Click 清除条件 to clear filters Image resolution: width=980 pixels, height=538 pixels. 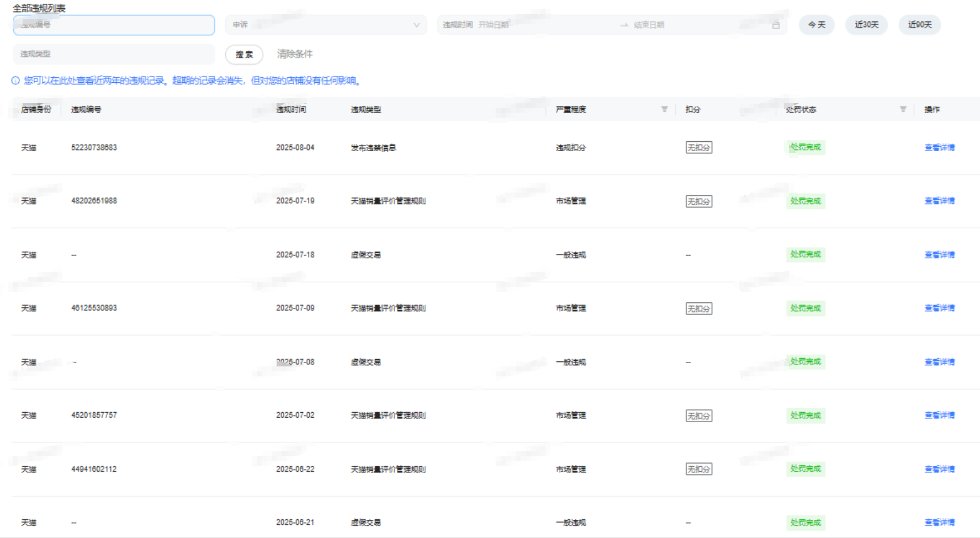pyautogui.click(x=294, y=54)
